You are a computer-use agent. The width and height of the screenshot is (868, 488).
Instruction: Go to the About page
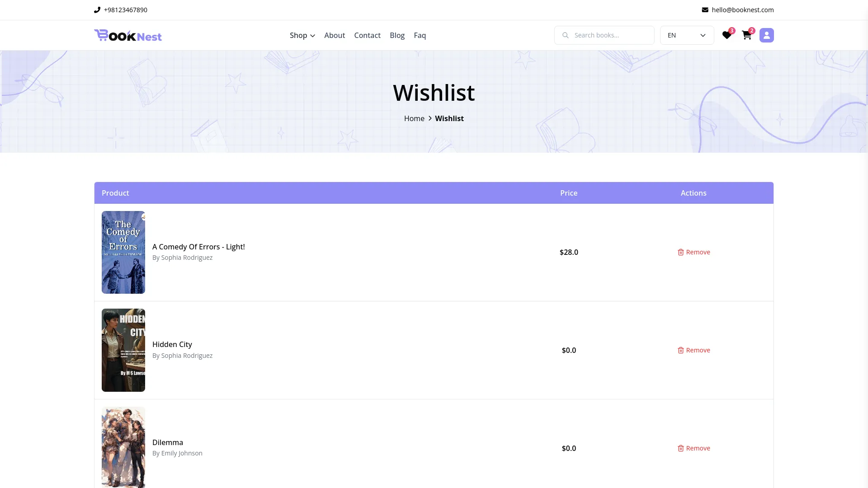(335, 35)
